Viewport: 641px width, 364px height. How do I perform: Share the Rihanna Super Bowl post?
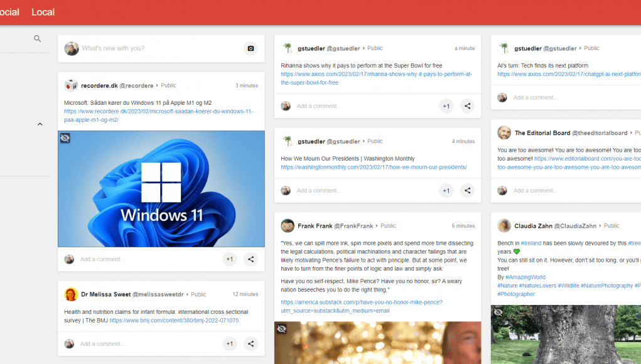click(467, 106)
